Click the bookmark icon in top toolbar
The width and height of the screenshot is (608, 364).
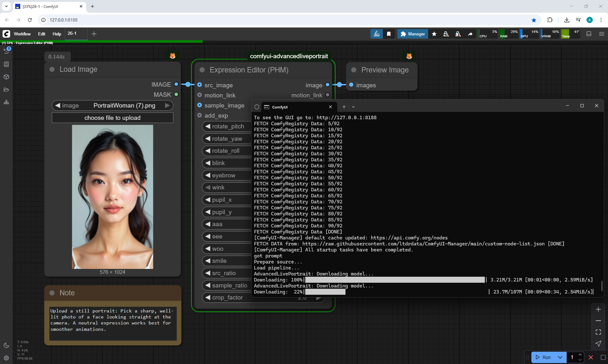click(x=389, y=34)
